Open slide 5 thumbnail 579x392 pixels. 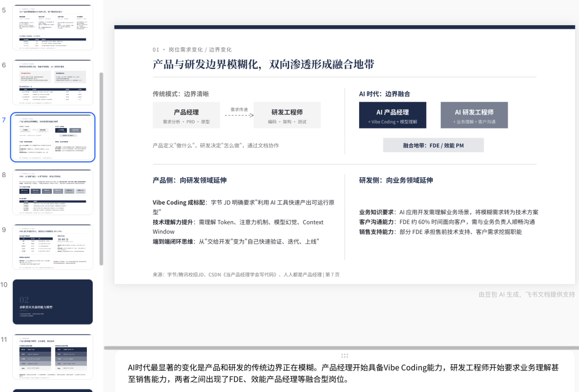tap(53, 27)
